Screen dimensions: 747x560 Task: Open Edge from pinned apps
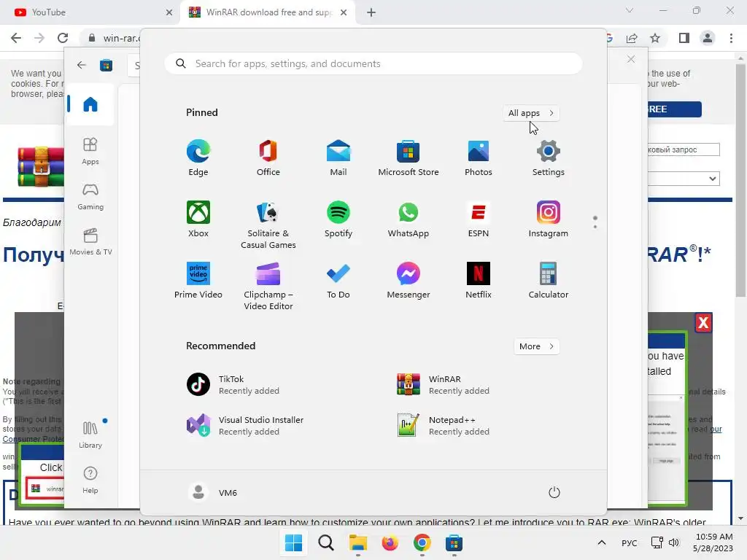[198, 158]
